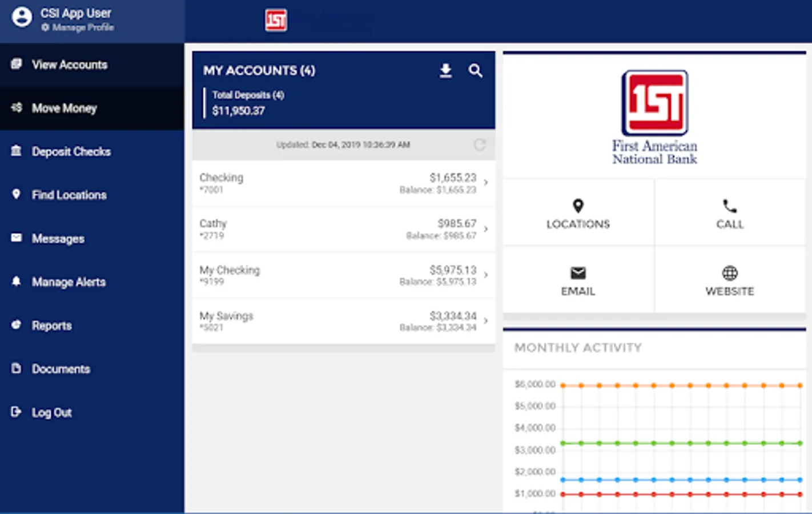The height and width of the screenshot is (514, 812).
Task: Select the Checking account name
Action: [x=222, y=178]
